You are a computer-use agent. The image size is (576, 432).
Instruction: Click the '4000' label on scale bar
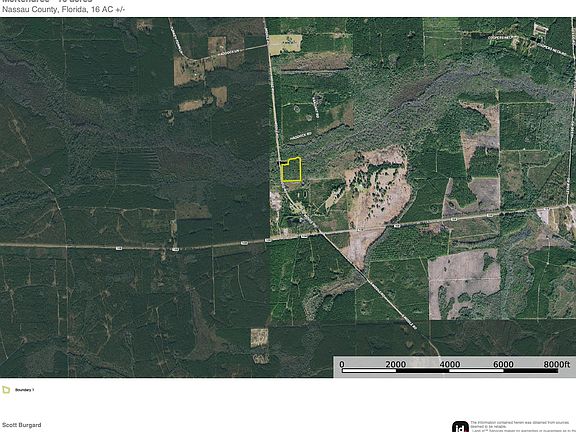450,364
